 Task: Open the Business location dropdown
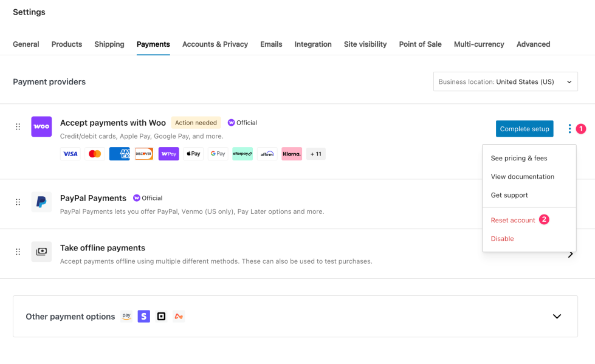[x=505, y=81]
